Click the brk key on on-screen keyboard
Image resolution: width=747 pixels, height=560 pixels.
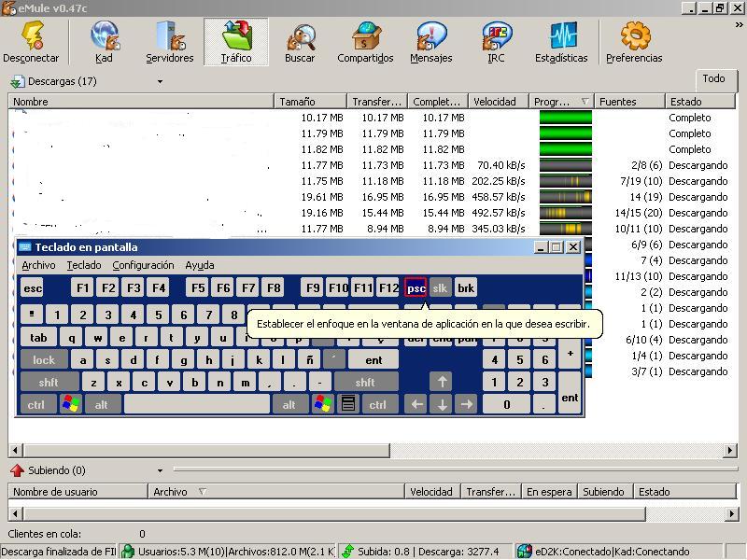465,288
